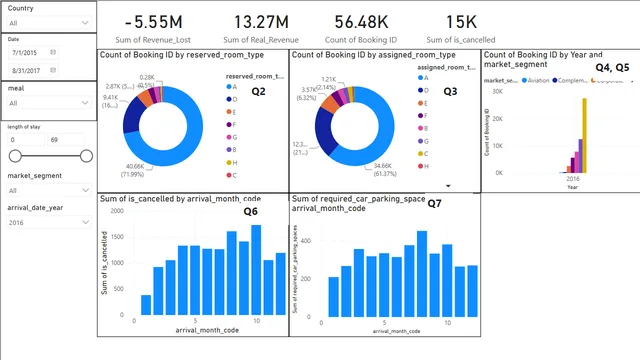Screen dimensions: 640x360
Task: Click legend item E in assigned_room_type
Action: 423,103
